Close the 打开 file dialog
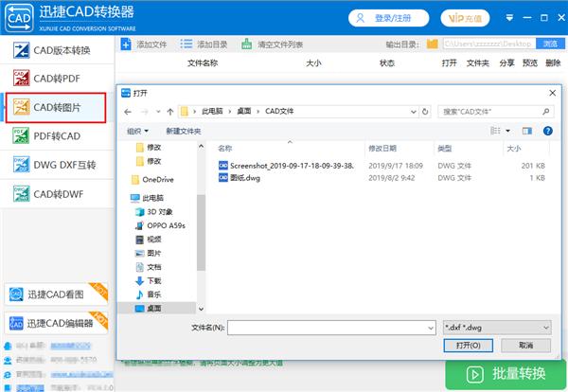The height and width of the screenshot is (392, 568). (x=552, y=93)
